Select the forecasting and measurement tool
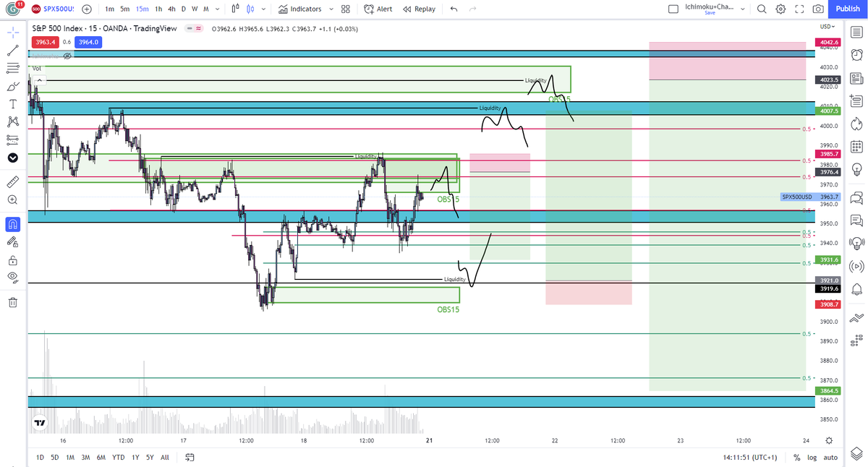 pyautogui.click(x=12, y=139)
